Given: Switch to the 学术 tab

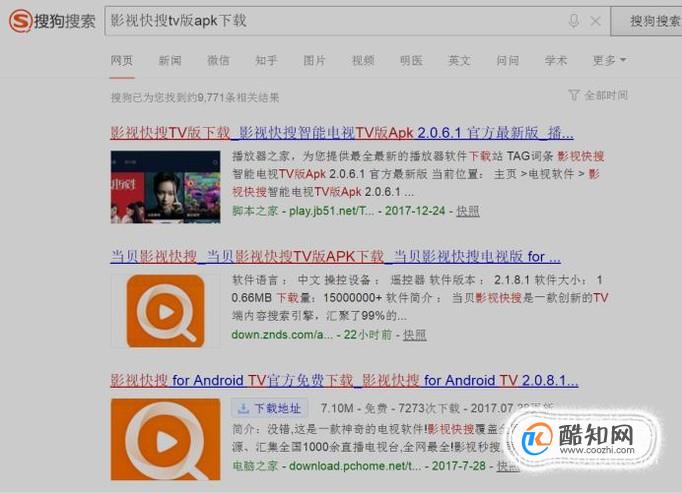Looking at the screenshot, I should pyautogui.click(x=556, y=60).
